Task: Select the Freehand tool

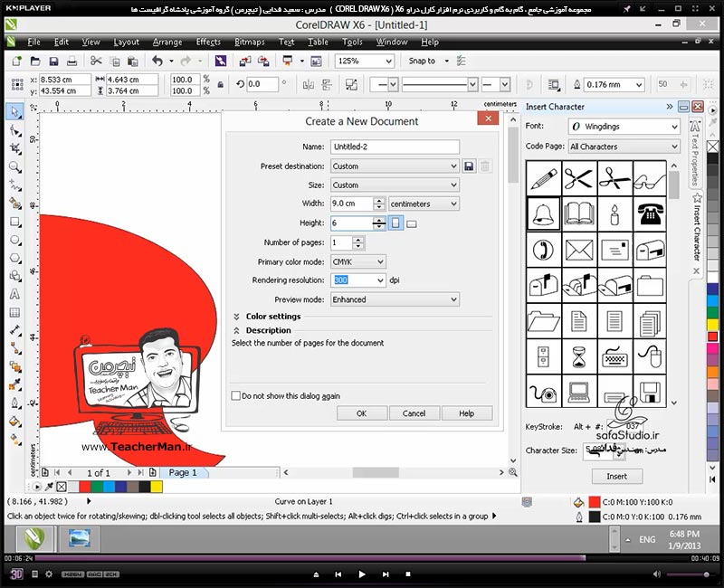Action: point(14,185)
